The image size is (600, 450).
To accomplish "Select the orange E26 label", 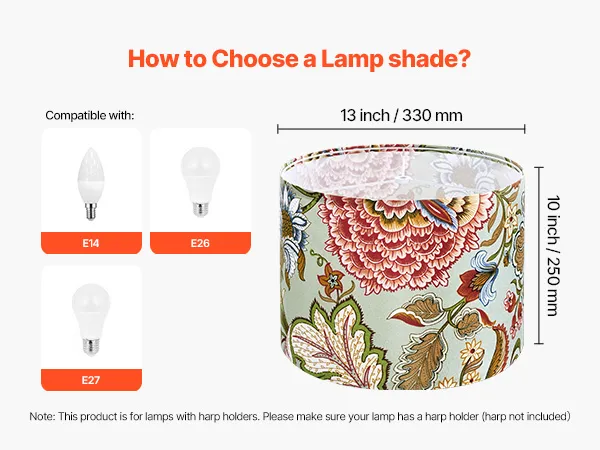I will (x=200, y=243).
